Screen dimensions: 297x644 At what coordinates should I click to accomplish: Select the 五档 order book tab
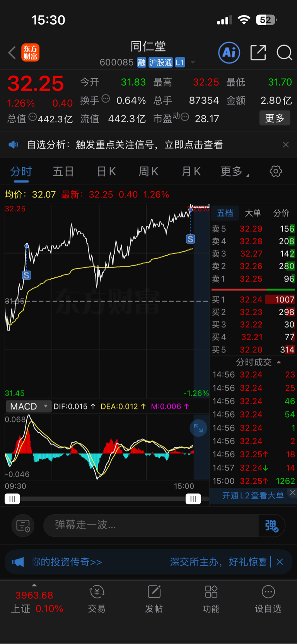coord(225,213)
